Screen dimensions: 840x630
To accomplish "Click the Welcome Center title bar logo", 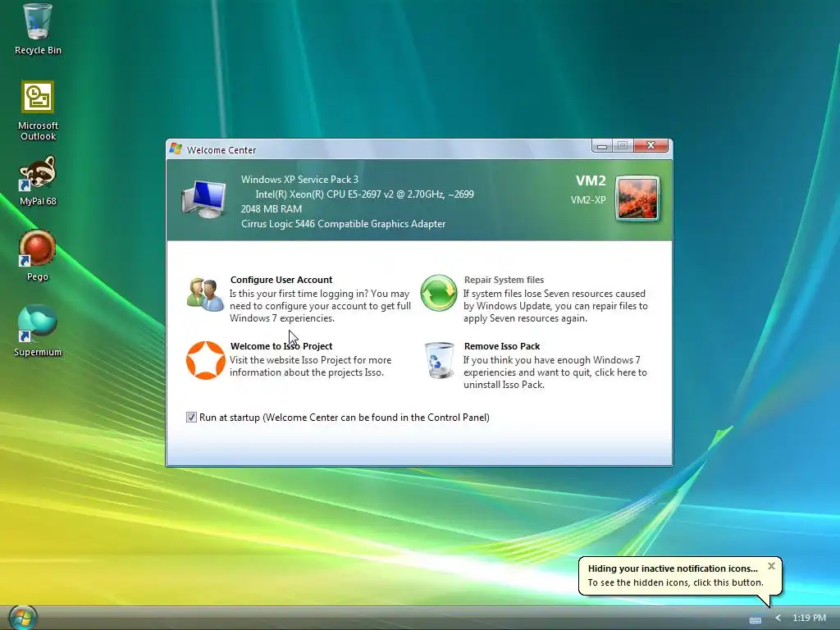I will tap(176, 148).
